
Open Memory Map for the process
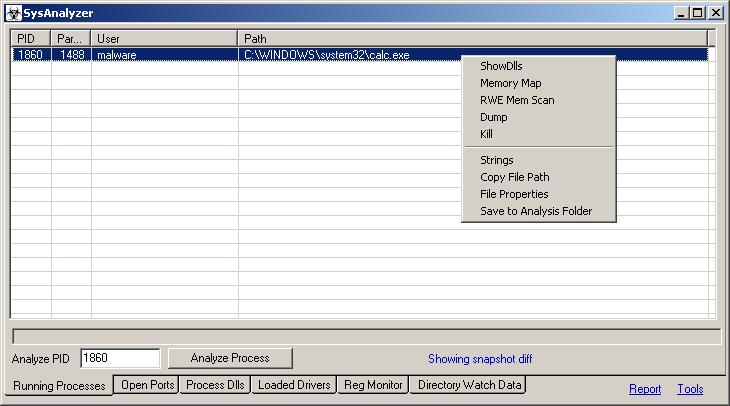[x=510, y=83]
